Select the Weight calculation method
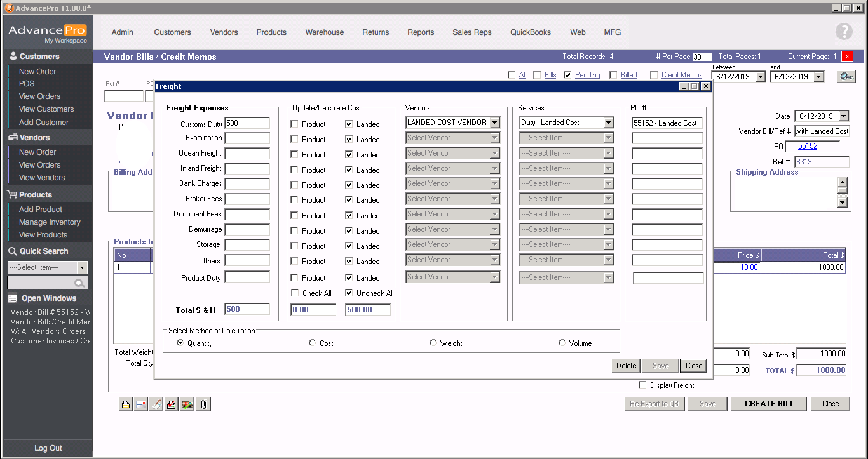Screen dimensions: 868x459 point(433,343)
